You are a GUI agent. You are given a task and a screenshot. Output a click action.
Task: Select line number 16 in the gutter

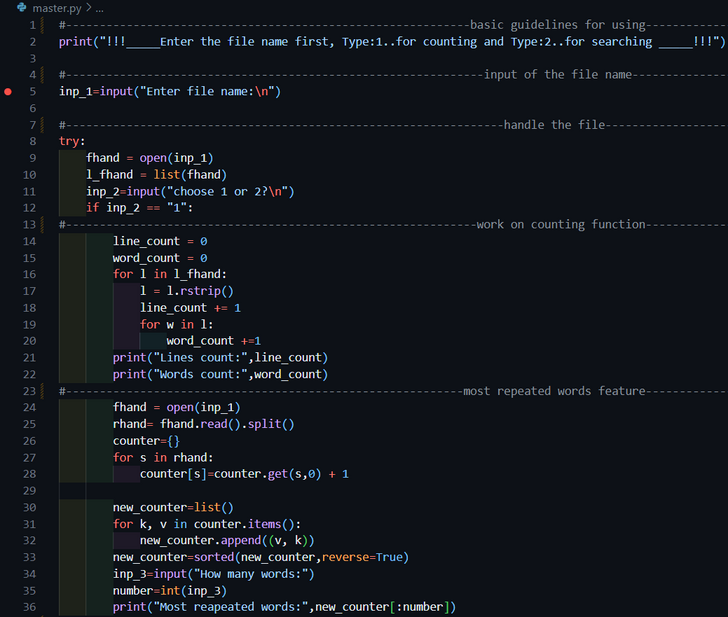(x=29, y=274)
